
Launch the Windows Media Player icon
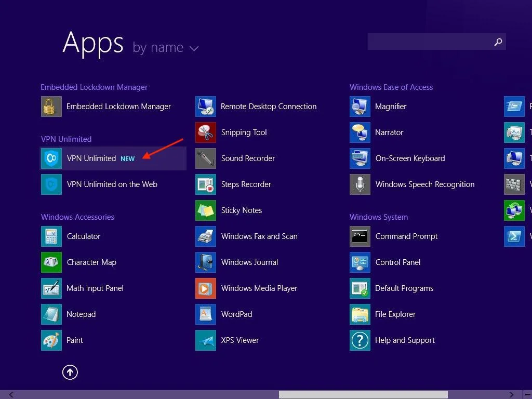(x=206, y=288)
